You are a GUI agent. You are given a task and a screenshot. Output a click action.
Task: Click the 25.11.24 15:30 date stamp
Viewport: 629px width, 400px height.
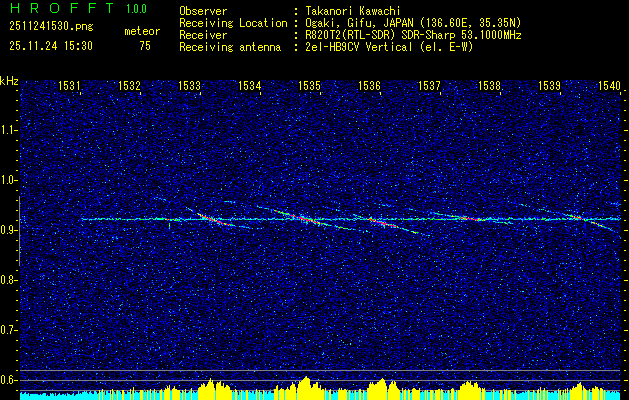(x=51, y=46)
